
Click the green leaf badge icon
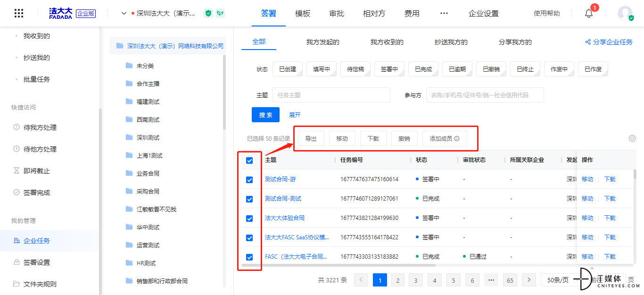point(220,13)
